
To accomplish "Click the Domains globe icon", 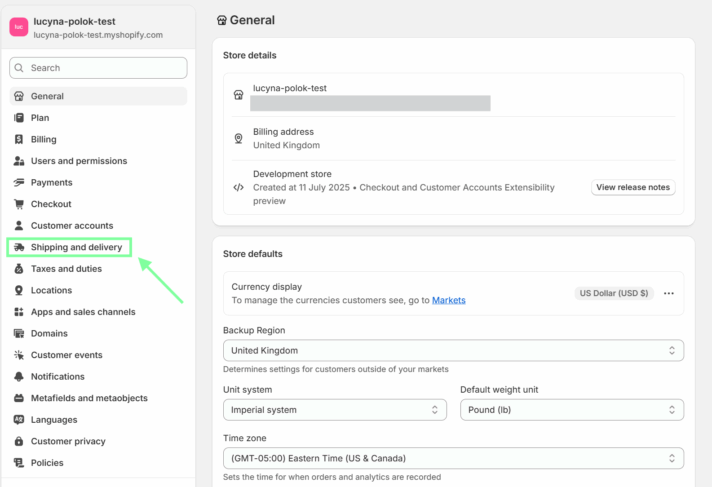I will (x=19, y=334).
